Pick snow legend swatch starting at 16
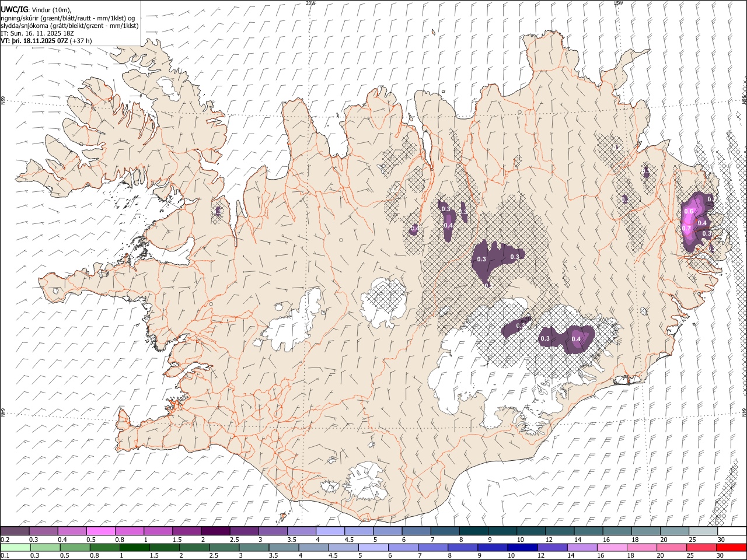 tap(617, 531)
